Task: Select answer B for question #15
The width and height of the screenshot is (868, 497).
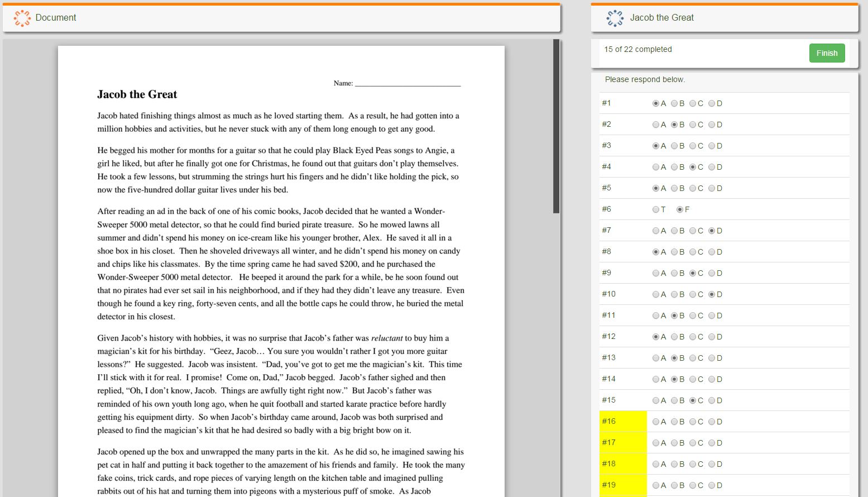Action: coord(674,400)
